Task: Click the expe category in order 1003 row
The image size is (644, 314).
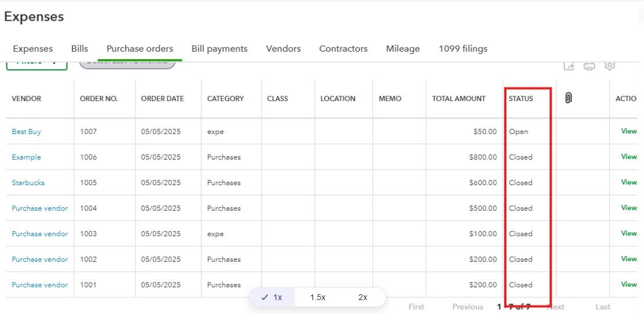Action: click(x=215, y=234)
